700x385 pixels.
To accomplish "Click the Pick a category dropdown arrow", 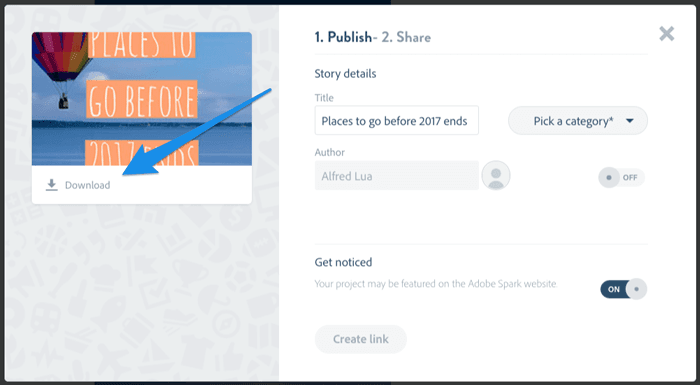I will (629, 121).
